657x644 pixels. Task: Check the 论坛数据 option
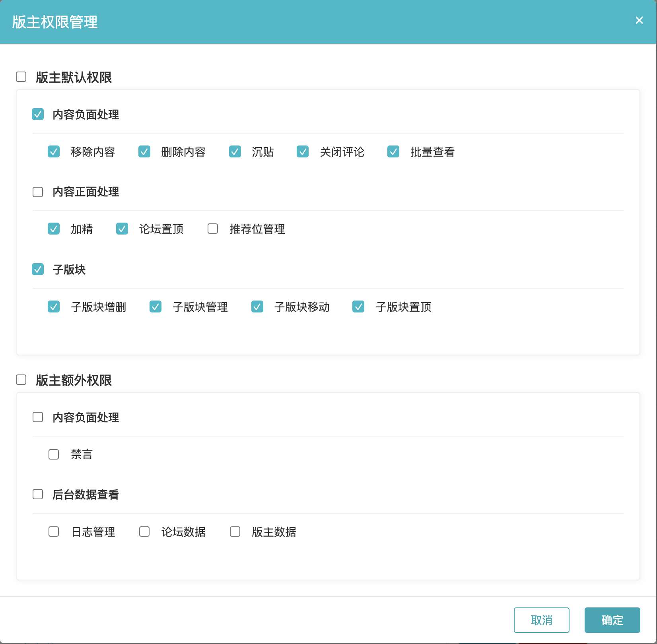(x=144, y=531)
